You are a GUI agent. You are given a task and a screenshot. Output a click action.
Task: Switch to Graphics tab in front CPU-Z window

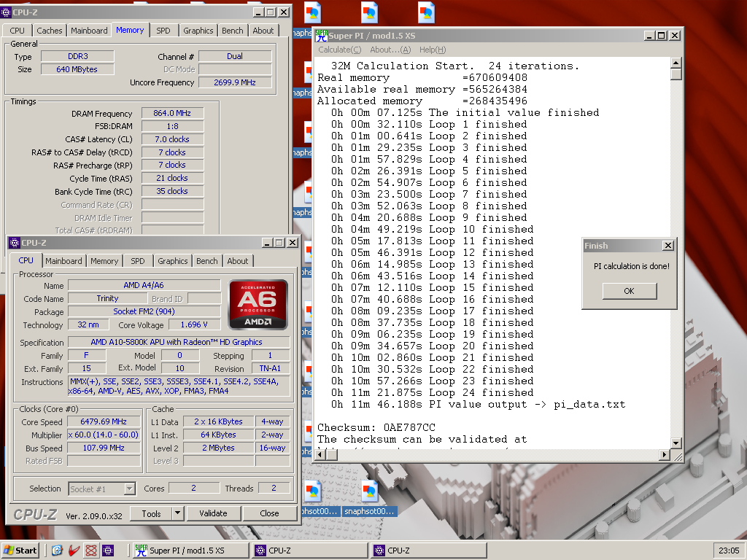pyautogui.click(x=172, y=261)
